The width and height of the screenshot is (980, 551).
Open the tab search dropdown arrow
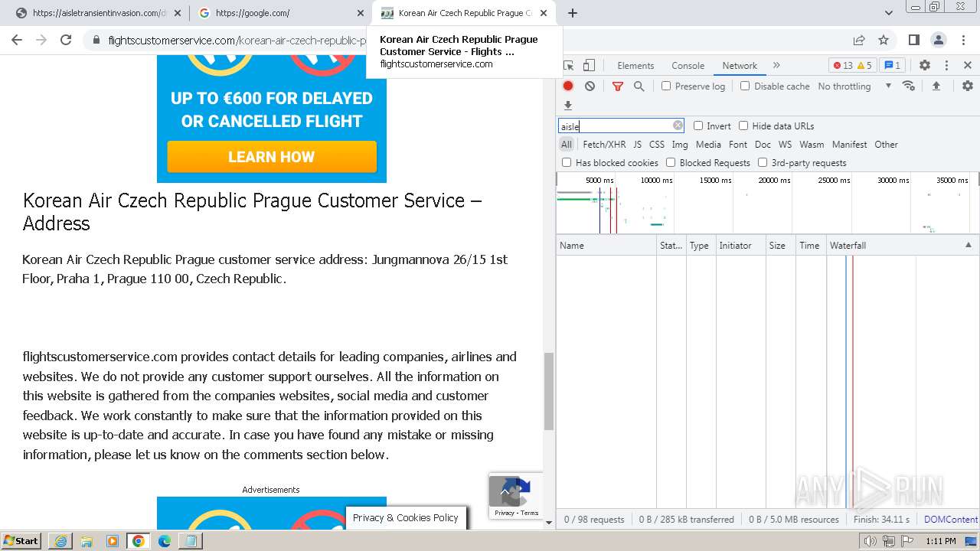(x=889, y=13)
